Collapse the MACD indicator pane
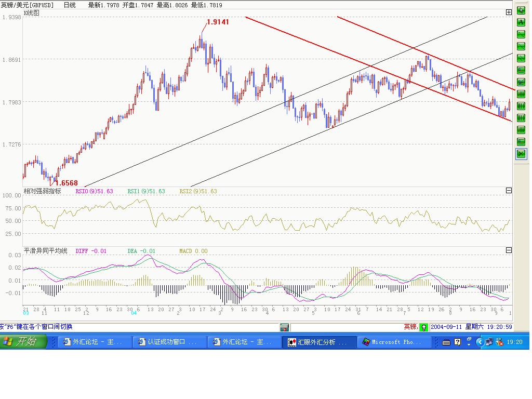The width and height of the screenshot is (532, 399). tap(509, 250)
